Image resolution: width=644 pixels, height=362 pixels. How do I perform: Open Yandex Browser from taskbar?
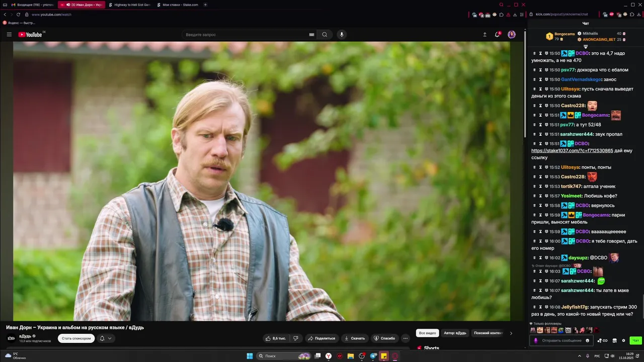(x=329, y=356)
